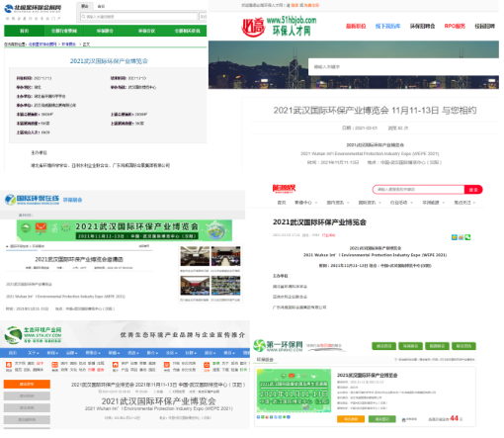Click the red 51hbjob logo icon
504x438 pixels.
pos(253,27)
